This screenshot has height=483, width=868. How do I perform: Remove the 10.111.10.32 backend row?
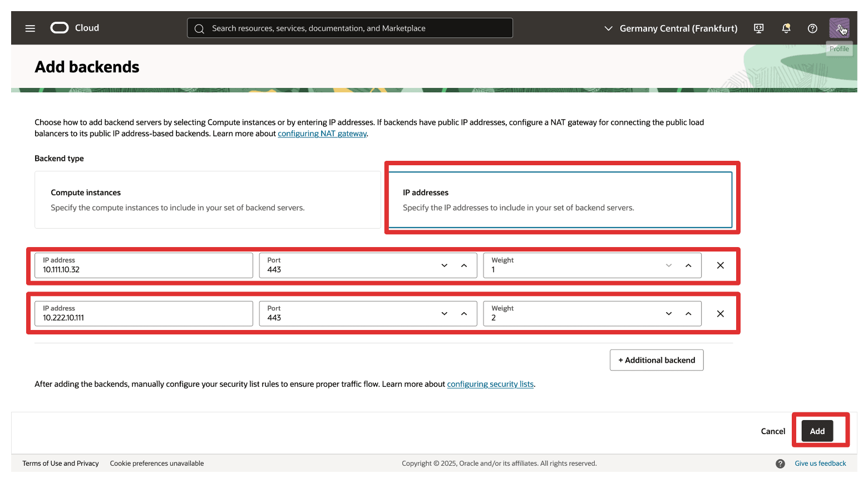click(720, 265)
